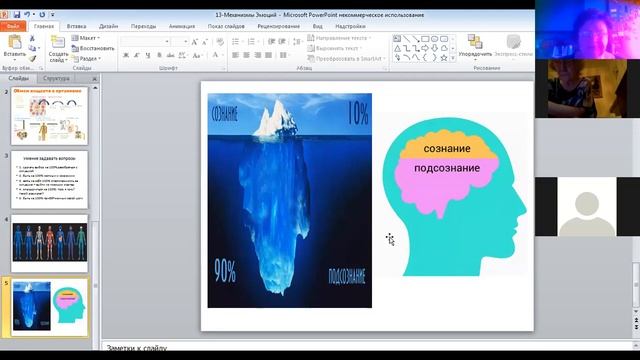The height and width of the screenshot is (360, 640).
Task: Click the increase list indent icon
Action: 282,42
